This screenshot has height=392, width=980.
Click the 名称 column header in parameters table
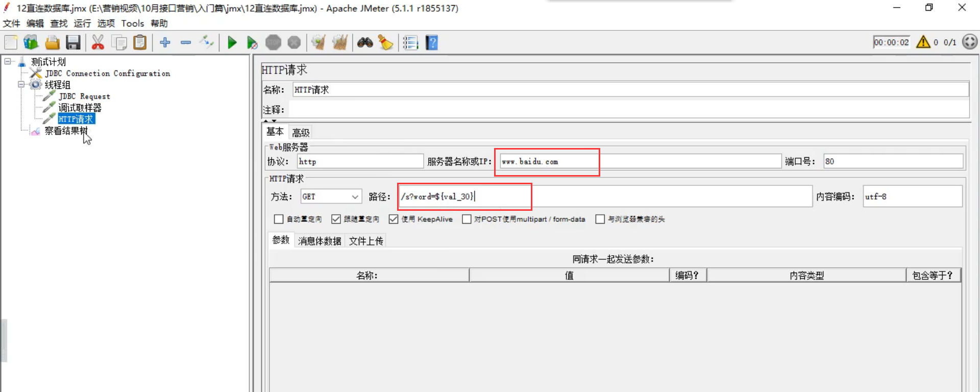[369, 276]
